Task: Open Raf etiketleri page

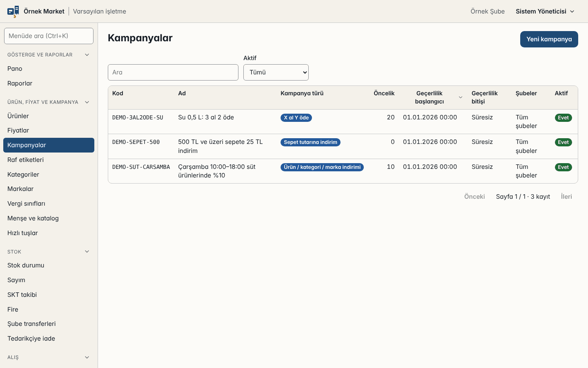Action: coord(49,160)
